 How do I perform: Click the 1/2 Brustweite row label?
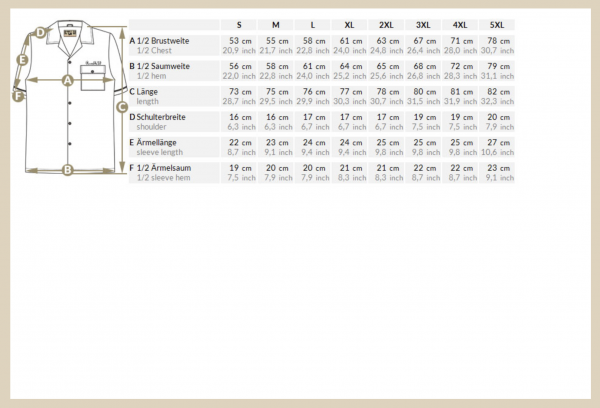click(163, 41)
